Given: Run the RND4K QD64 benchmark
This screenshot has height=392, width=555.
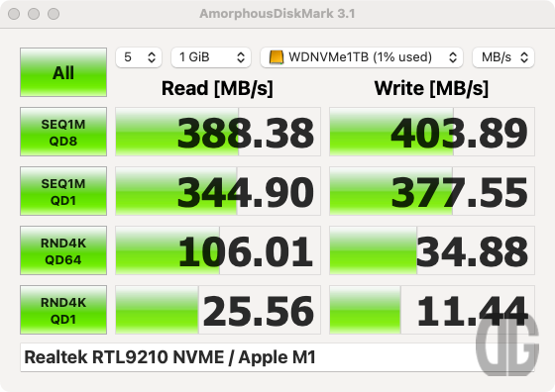Looking at the screenshot, I should click(63, 250).
